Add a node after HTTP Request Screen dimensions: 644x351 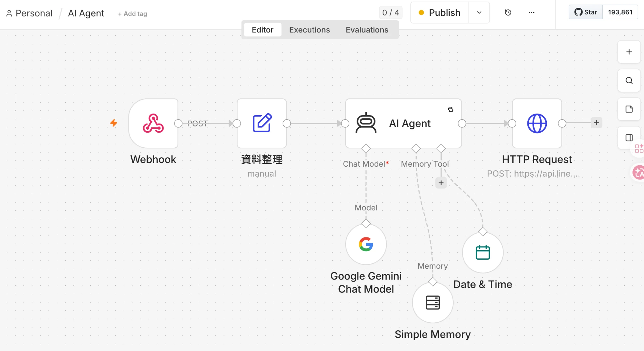point(596,123)
